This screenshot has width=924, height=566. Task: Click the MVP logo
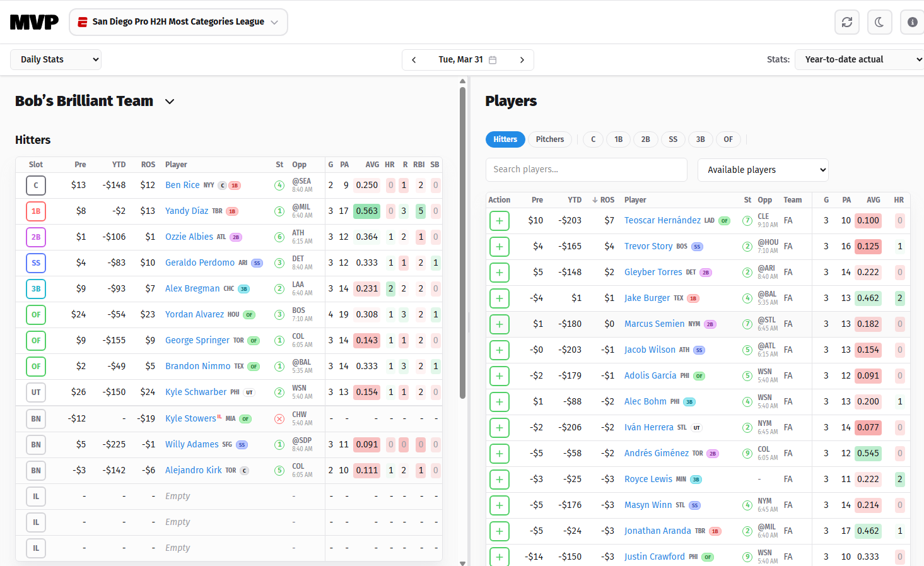34,22
